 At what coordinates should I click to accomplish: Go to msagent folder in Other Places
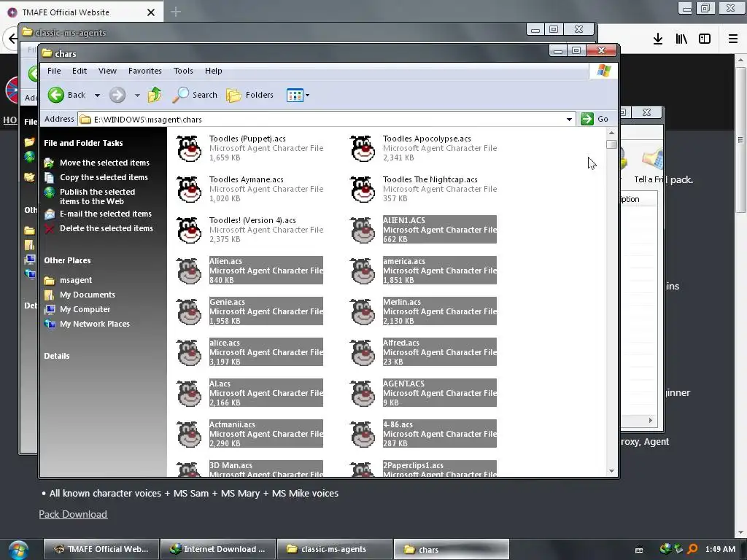click(76, 280)
